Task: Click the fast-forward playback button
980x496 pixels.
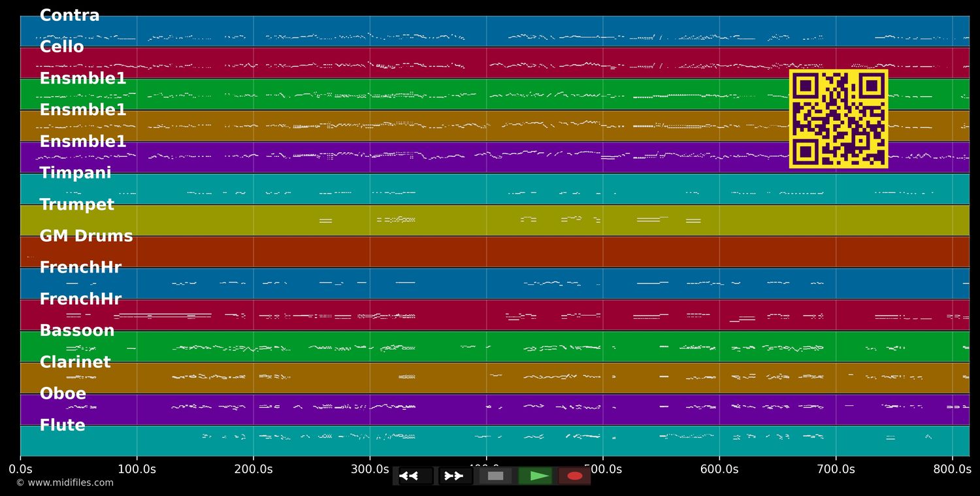Action: click(455, 476)
